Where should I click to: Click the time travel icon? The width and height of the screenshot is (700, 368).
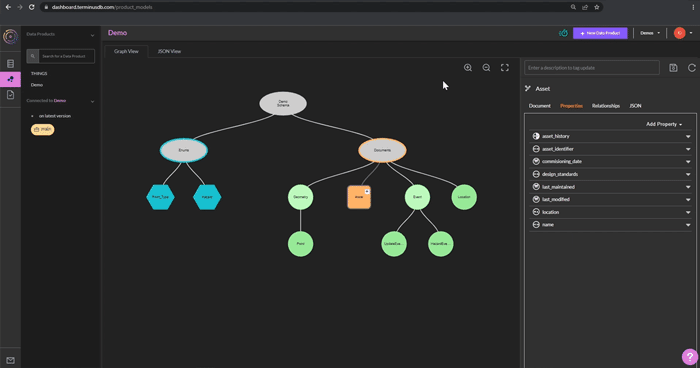tap(563, 33)
